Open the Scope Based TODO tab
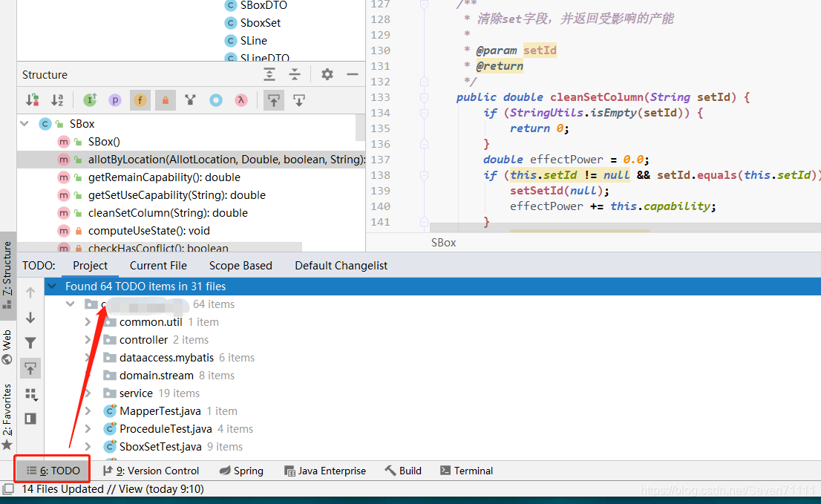 tap(241, 265)
